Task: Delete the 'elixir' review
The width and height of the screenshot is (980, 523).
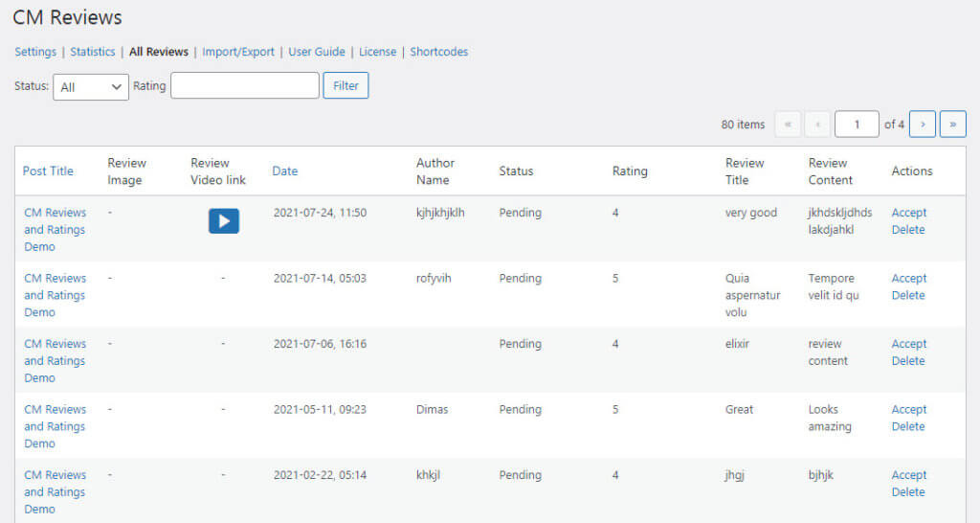Action: tap(908, 361)
